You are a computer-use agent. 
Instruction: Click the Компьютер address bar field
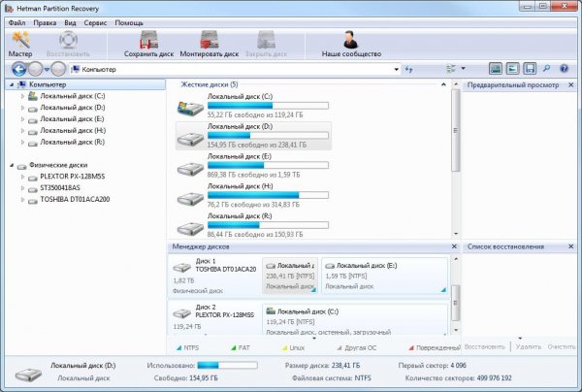(234, 70)
